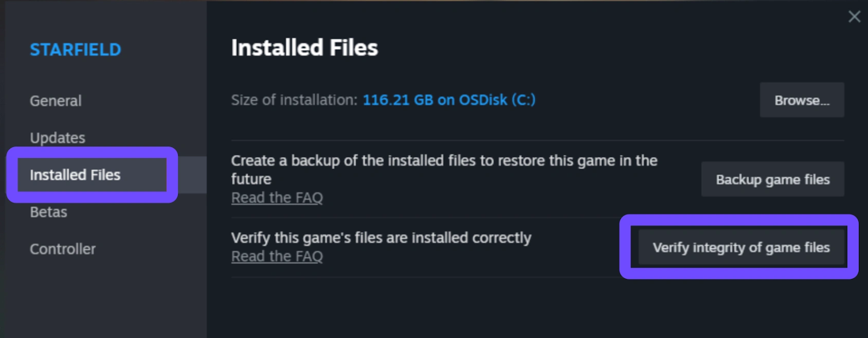The image size is (868, 338).
Task: Open Read the FAQ under verify description
Action: (277, 257)
